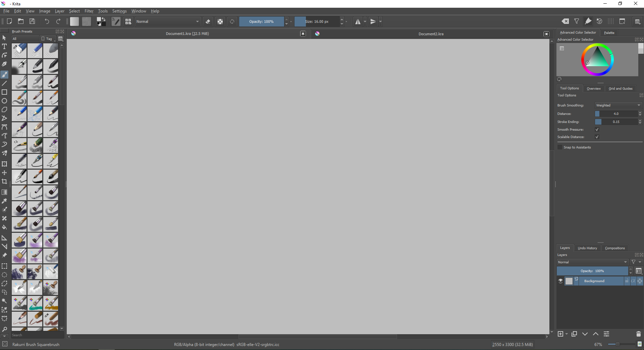Click the Tag button in Brush Presets
644x350 pixels.
48,39
